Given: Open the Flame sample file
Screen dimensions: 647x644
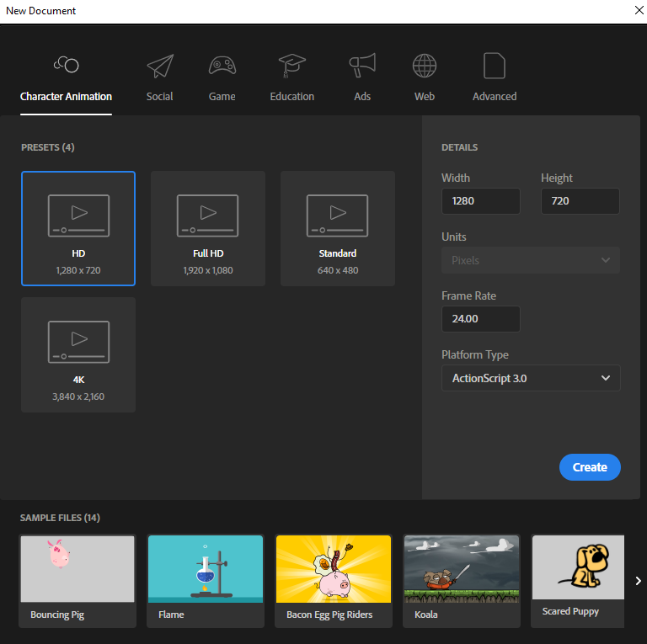Looking at the screenshot, I should click(x=206, y=582).
